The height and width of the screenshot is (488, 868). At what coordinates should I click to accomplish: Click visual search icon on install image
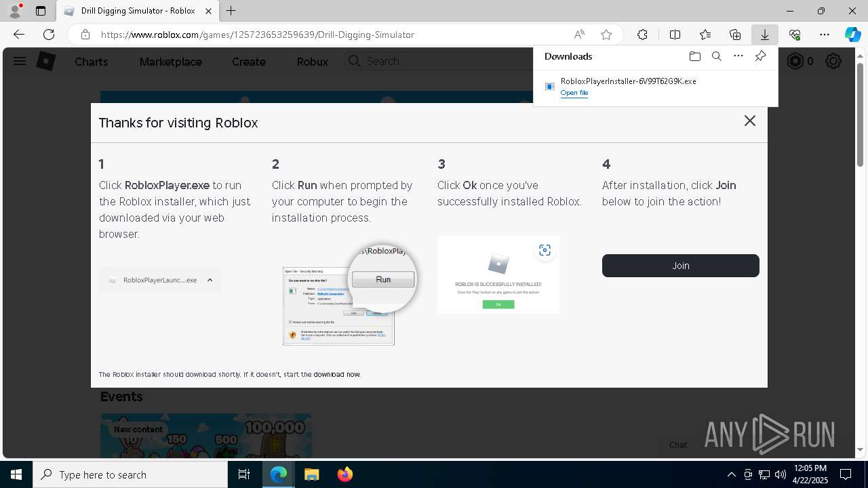pos(545,250)
